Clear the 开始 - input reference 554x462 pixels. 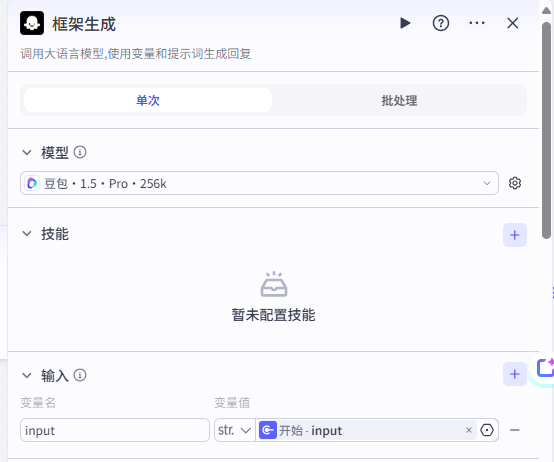coord(469,430)
